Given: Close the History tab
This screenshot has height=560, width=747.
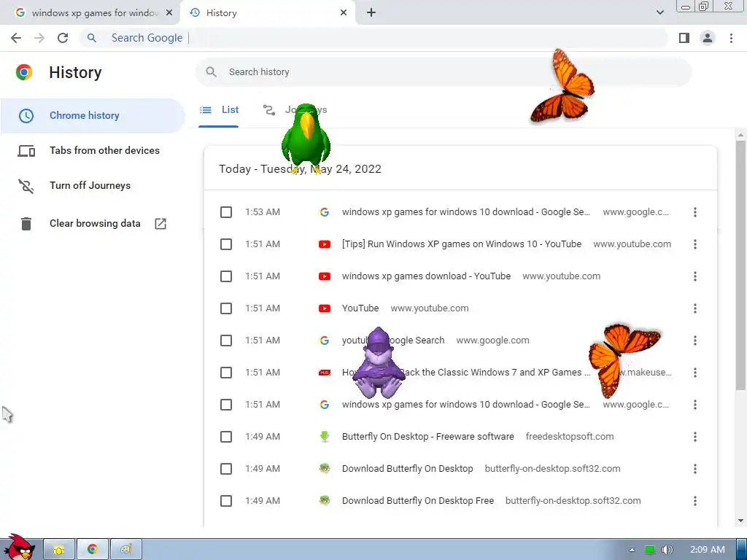Looking at the screenshot, I should [344, 13].
